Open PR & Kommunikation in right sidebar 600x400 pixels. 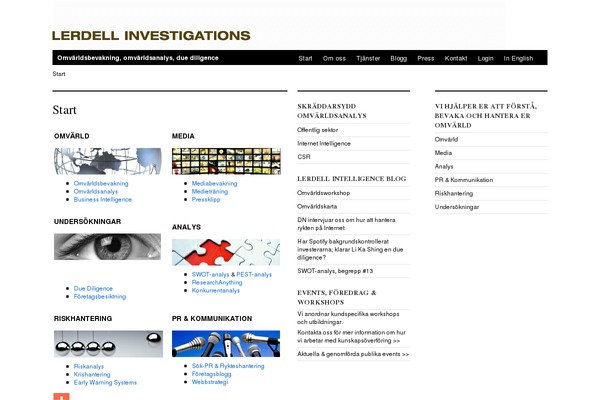[x=464, y=180]
